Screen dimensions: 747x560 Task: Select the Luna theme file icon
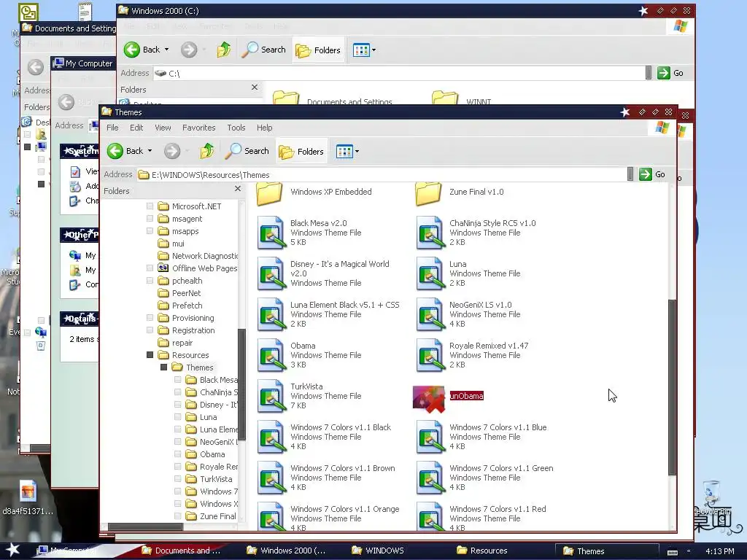click(x=430, y=273)
